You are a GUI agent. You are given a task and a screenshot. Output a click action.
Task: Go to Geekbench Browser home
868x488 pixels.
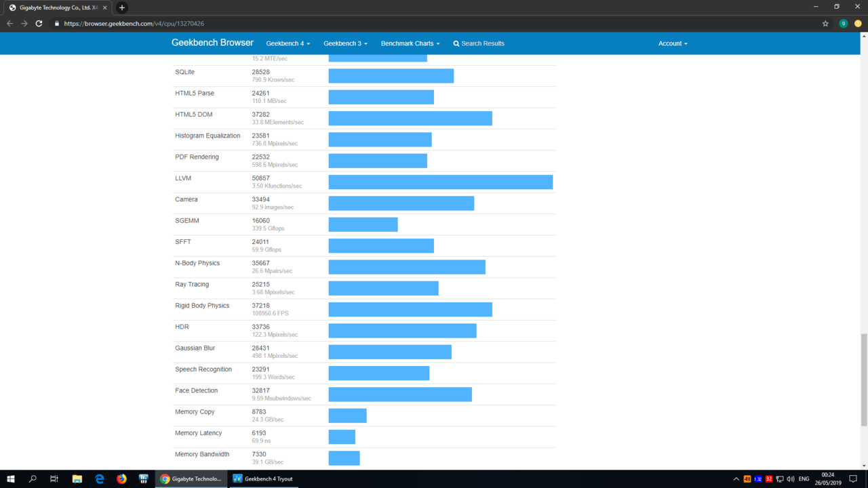pyautogui.click(x=212, y=43)
